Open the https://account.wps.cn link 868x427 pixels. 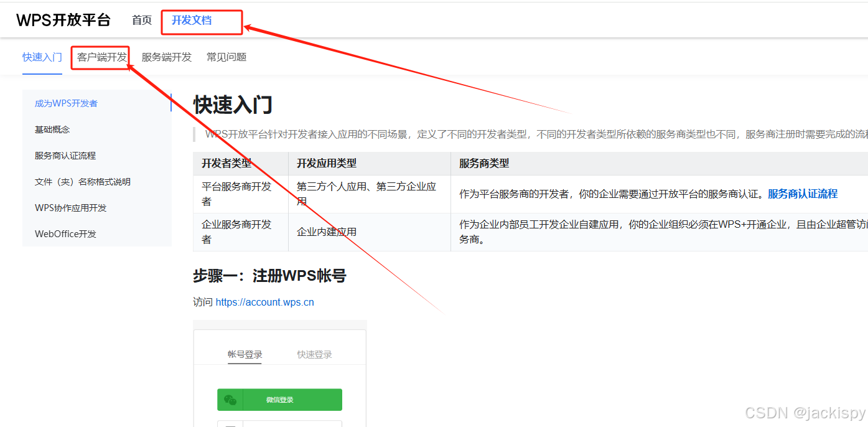pos(264,303)
